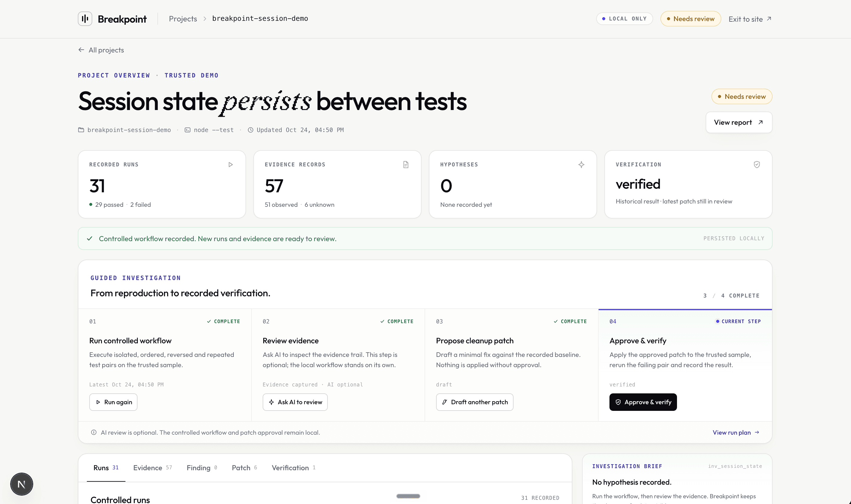Image resolution: width=851 pixels, height=504 pixels.
Task: Click the terminal icon beside node --test
Action: (188, 130)
